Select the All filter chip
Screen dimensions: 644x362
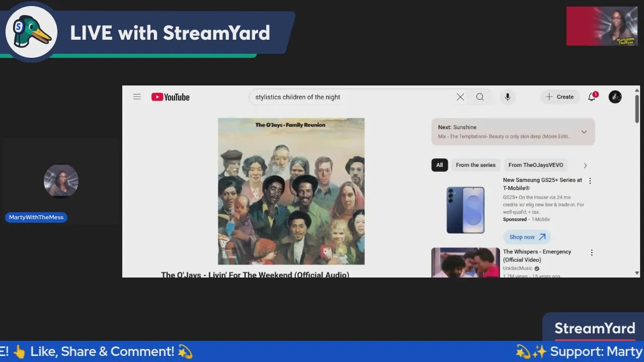pyautogui.click(x=440, y=165)
